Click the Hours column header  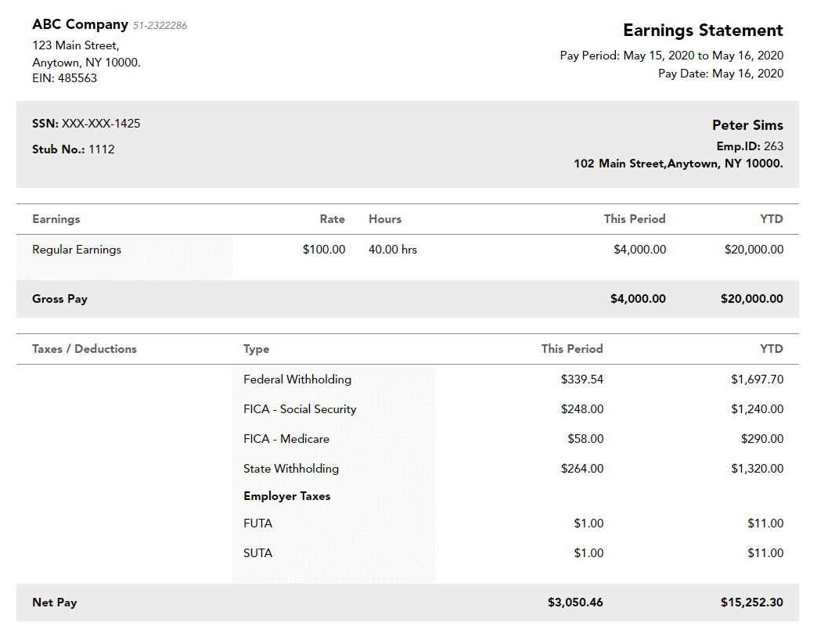tap(385, 219)
